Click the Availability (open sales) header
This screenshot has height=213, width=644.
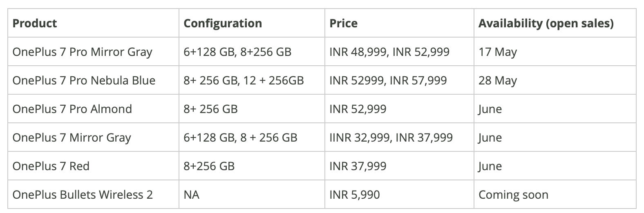[546, 23]
